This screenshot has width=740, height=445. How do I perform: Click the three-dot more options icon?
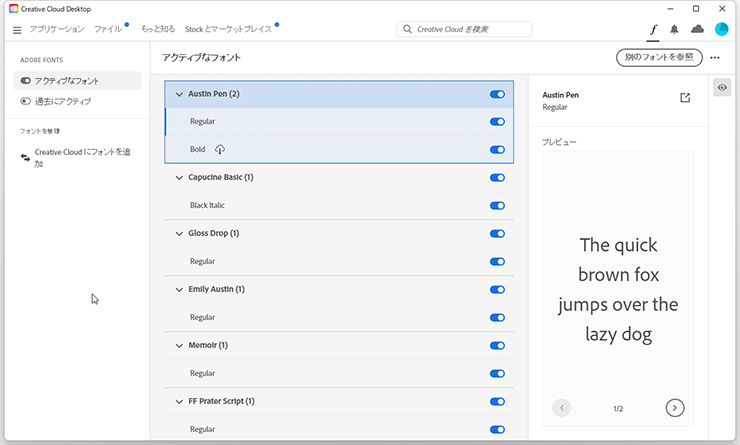tap(715, 58)
